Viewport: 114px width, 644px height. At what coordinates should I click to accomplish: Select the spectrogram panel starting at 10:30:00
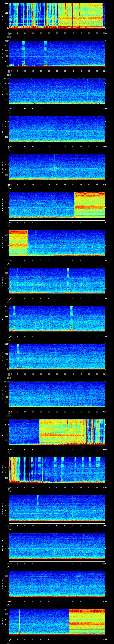57,53
